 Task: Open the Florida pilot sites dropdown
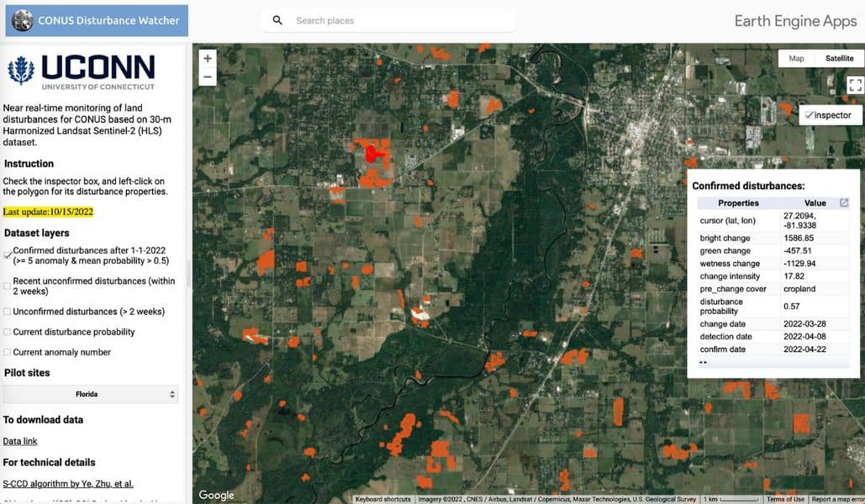(x=91, y=394)
